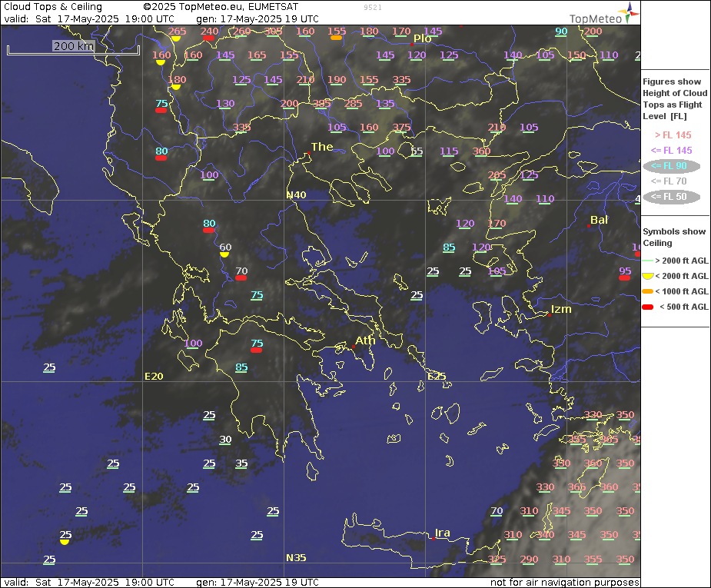Click the TopMeteo logo
This screenshot has height=588, width=711.
point(603,13)
